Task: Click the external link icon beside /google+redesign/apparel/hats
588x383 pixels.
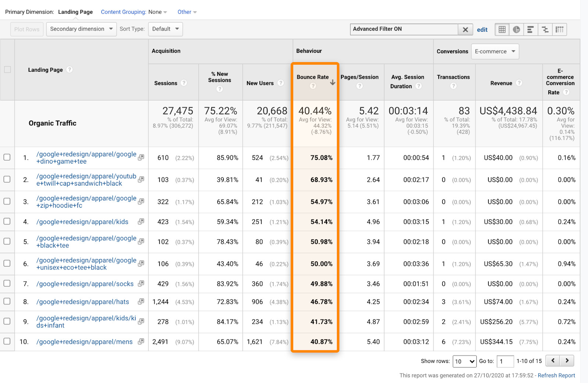Action: tap(141, 301)
